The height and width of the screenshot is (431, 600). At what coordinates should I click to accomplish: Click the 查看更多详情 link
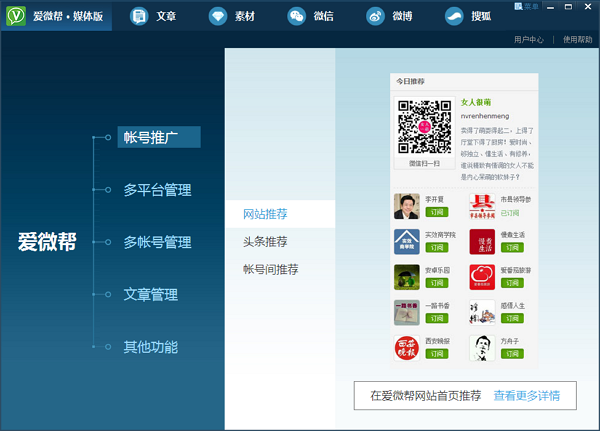(x=527, y=395)
